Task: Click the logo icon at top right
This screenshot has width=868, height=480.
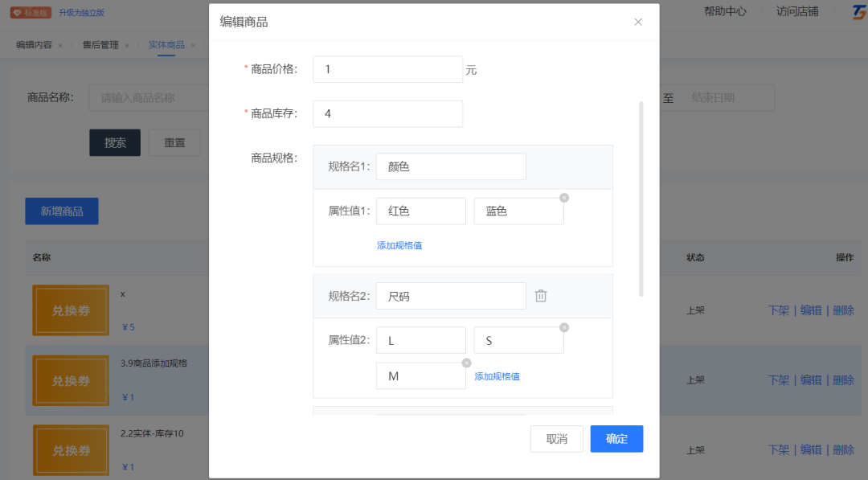Action: tap(859, 11)
